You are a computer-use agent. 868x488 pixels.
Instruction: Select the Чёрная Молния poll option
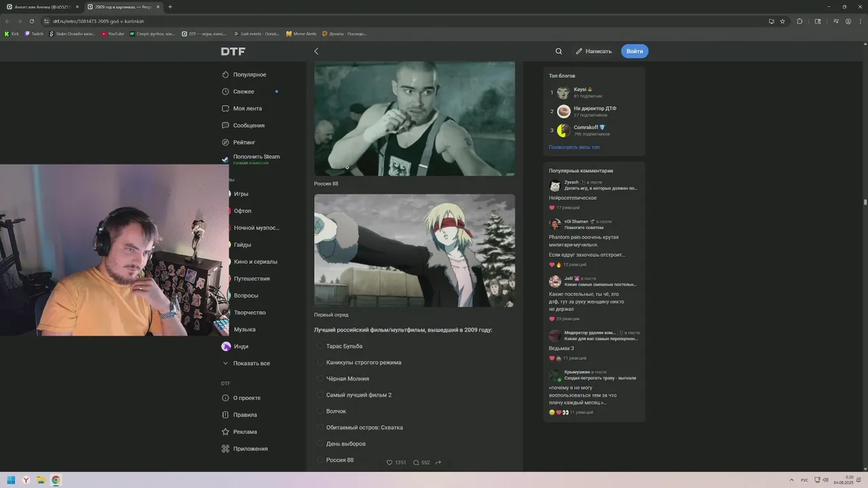pos(342,379)
